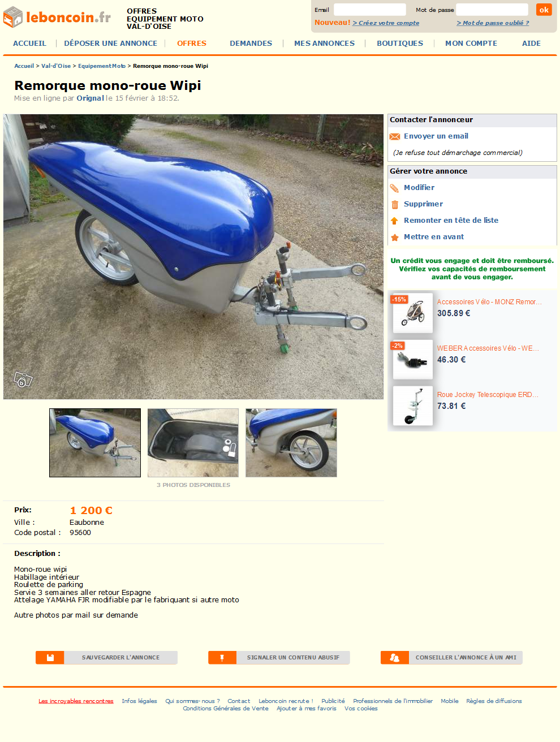Select the trailer interior thumbnail photo
The image size is (560, 742).
[193, 443]
